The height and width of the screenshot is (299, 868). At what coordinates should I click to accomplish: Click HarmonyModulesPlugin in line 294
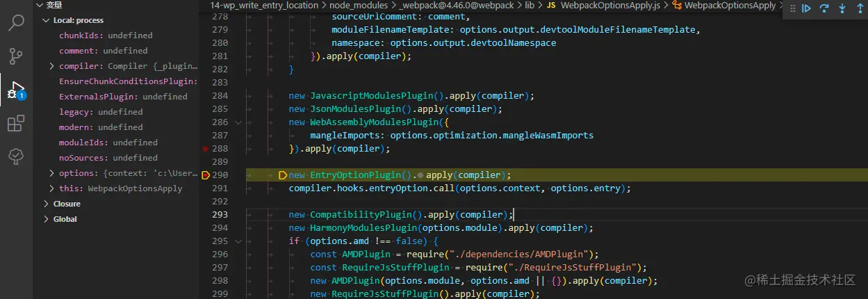point(363,228)
